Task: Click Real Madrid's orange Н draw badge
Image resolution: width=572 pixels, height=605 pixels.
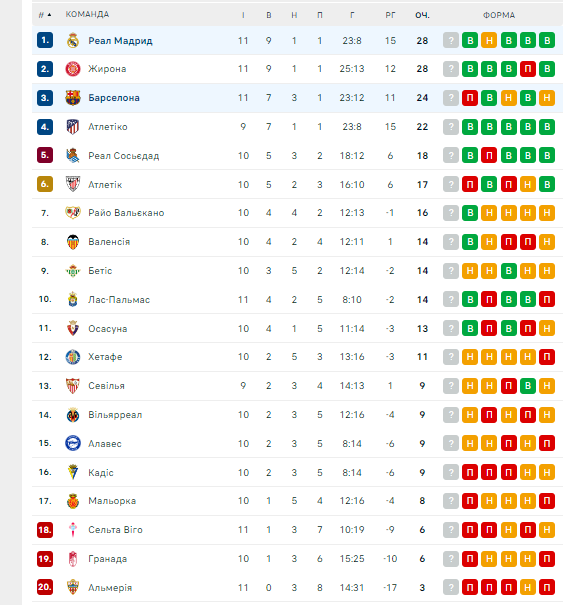Action: tap(489, 40)
